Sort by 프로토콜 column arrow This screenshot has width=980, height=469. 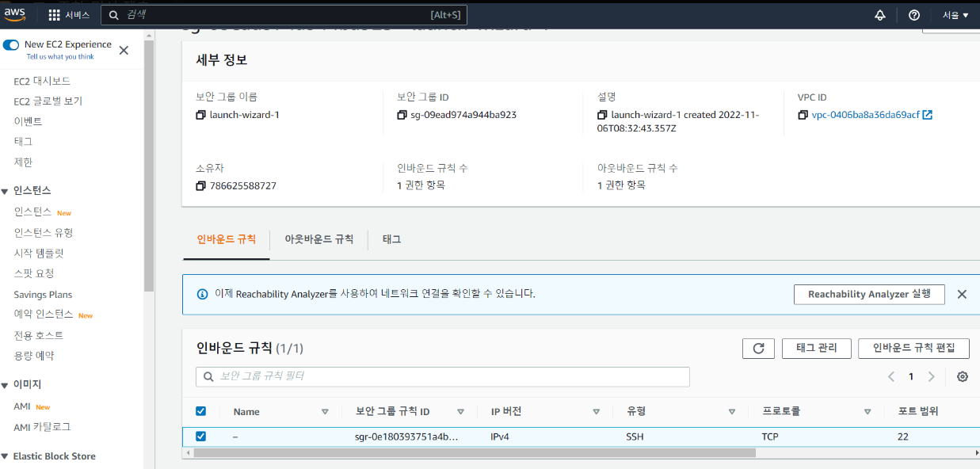pos(868,412)
